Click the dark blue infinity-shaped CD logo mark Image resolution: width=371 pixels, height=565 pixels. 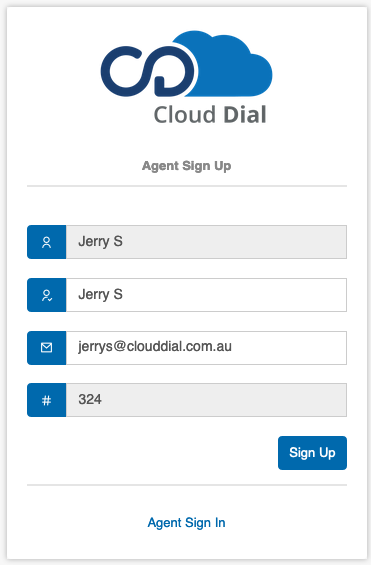(x=148, y=71)
